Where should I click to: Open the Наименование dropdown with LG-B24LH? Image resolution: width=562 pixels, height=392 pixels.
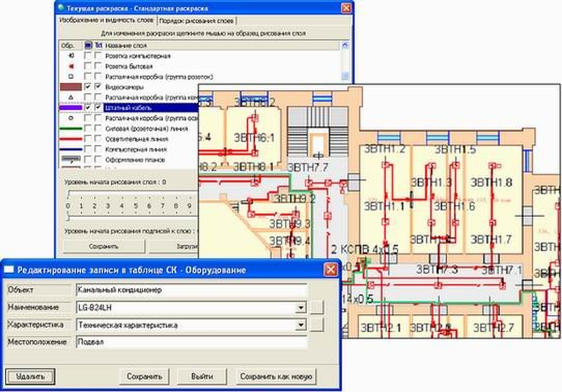tap(301, 307)
